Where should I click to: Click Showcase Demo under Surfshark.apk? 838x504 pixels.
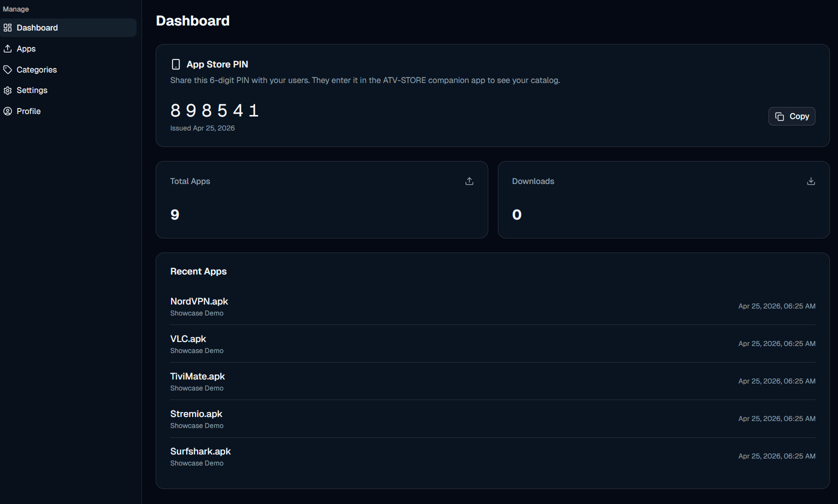[197, 463]
